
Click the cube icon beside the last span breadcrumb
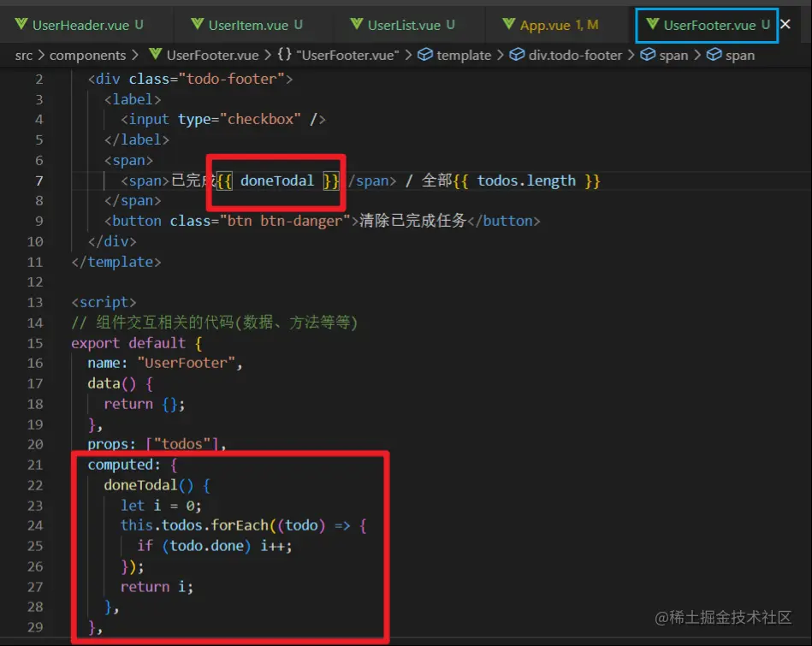(714, 55)
